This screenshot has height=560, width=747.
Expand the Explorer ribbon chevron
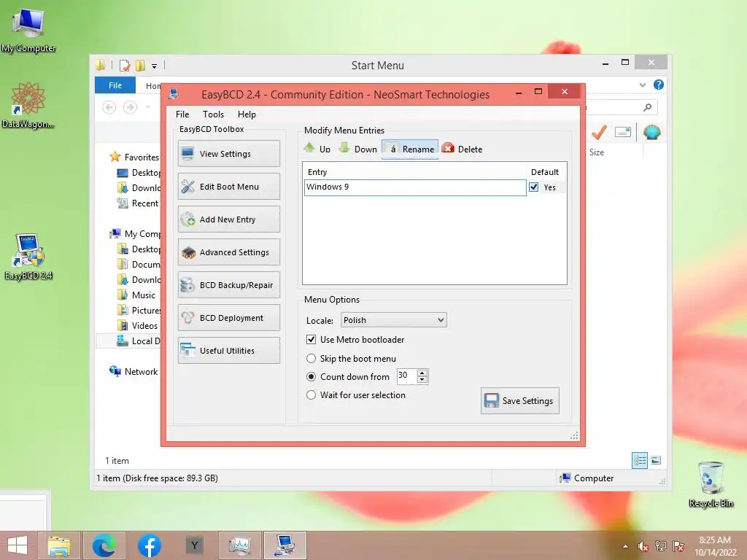point(642,85)
